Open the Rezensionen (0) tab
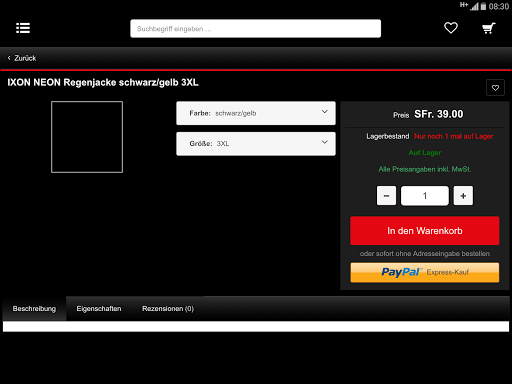 point(168,309)
